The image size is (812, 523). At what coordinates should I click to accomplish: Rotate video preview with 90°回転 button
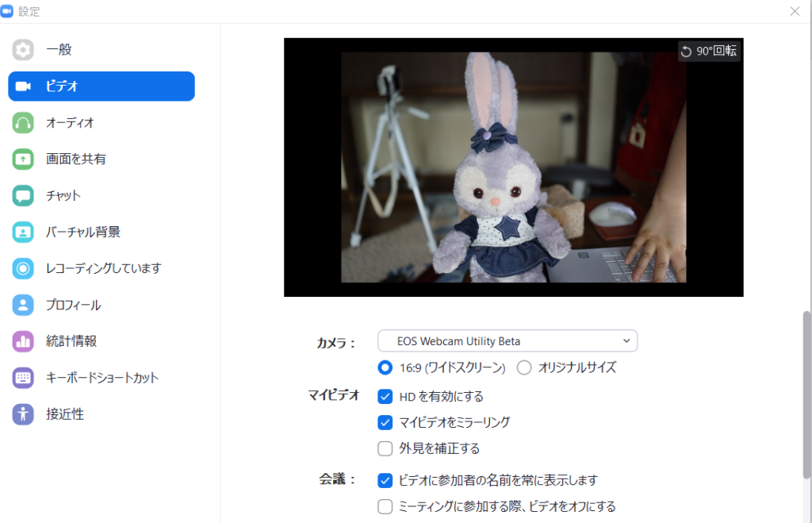(709, 51)
